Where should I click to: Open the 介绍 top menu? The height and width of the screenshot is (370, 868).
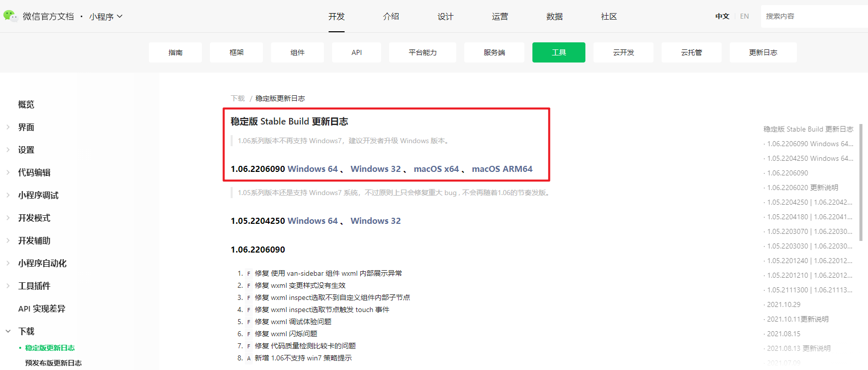[x=391, y=17]
